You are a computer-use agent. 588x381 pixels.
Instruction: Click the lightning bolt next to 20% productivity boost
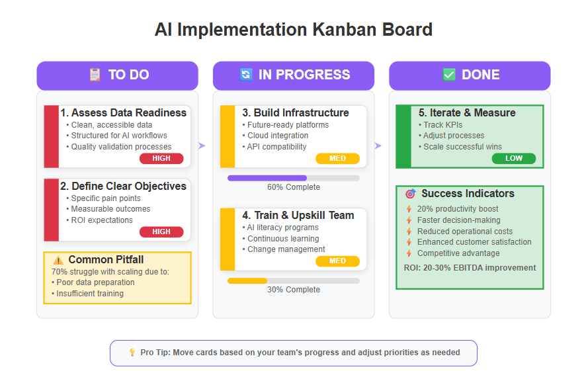409,209
